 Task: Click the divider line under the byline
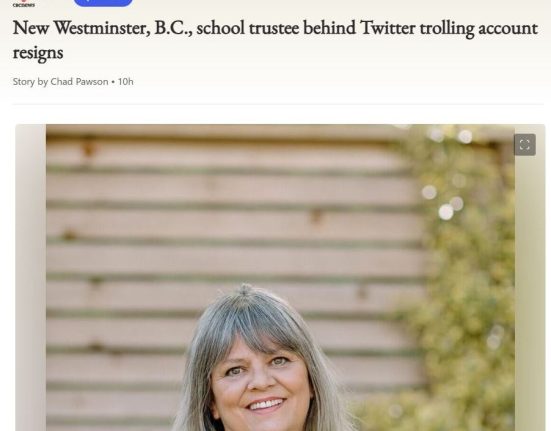tap(278, 104)
